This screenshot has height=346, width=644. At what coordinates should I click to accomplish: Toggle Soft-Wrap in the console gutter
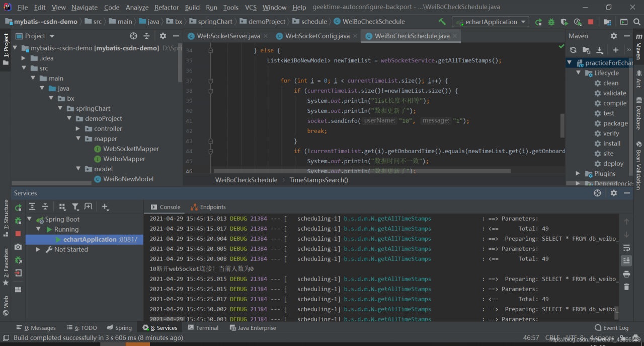[x=626, y=247]
